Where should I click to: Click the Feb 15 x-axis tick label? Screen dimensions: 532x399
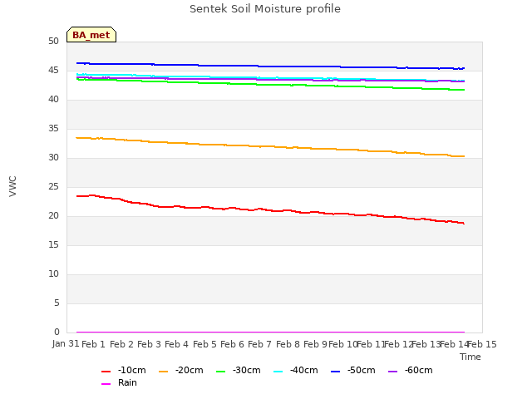tap(482, 344)
